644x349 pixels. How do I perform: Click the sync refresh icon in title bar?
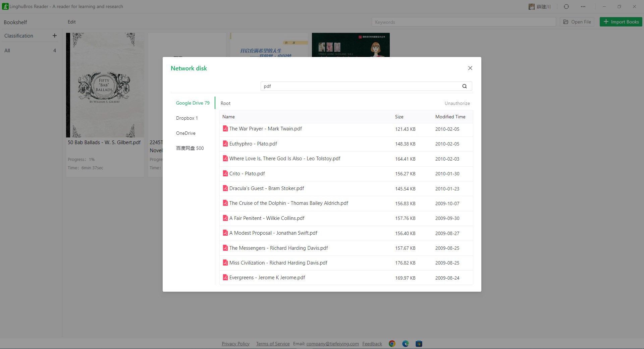click(566, 6)
